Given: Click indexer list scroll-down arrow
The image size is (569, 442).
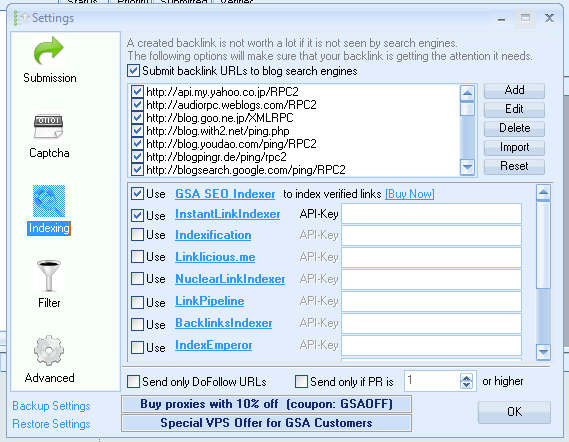Looking at the screenshot, I should (x=543, y=352).
